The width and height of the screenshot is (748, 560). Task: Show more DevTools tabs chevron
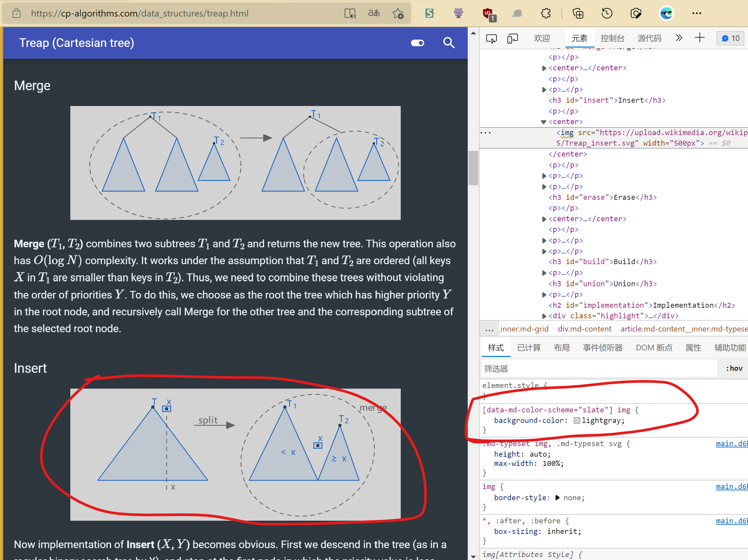(x=679, y=38)
